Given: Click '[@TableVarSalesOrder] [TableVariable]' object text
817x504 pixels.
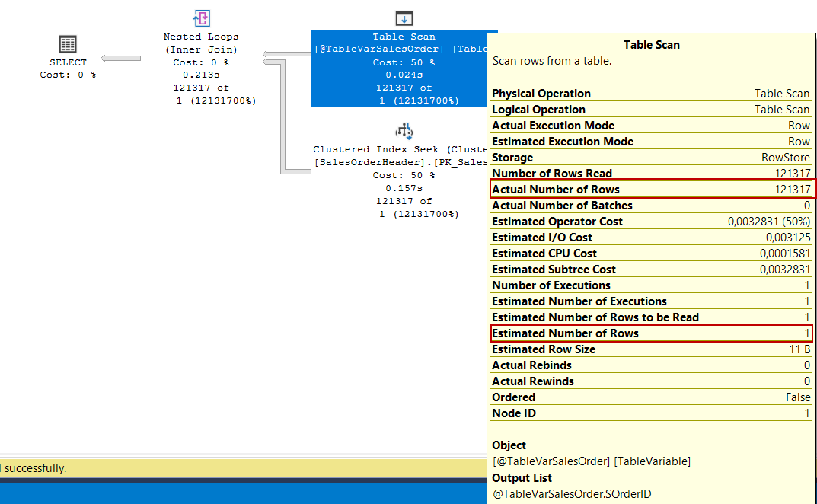Looking at the screenshot, I should point(592,461).
